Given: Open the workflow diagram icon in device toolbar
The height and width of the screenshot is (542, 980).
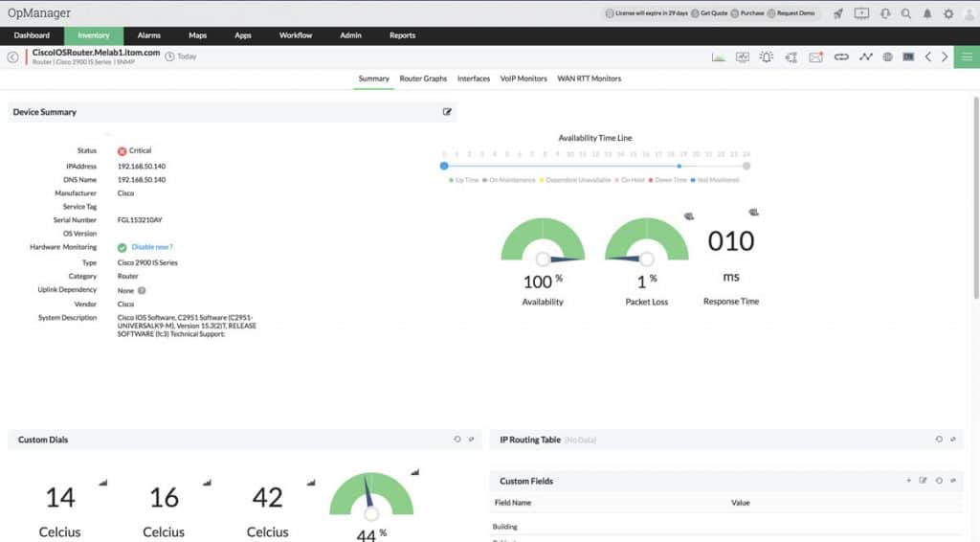Looking at the screenshot, I should tap(791, 57).
